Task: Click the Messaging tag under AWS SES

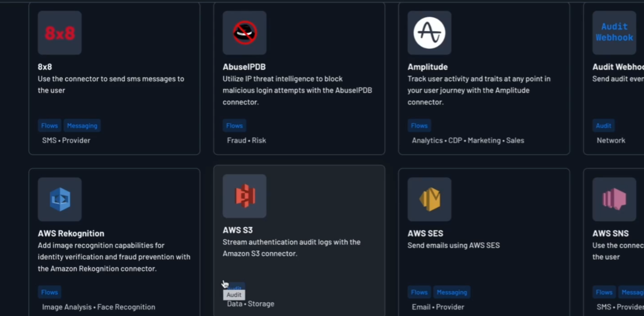Action: point(452,292)
